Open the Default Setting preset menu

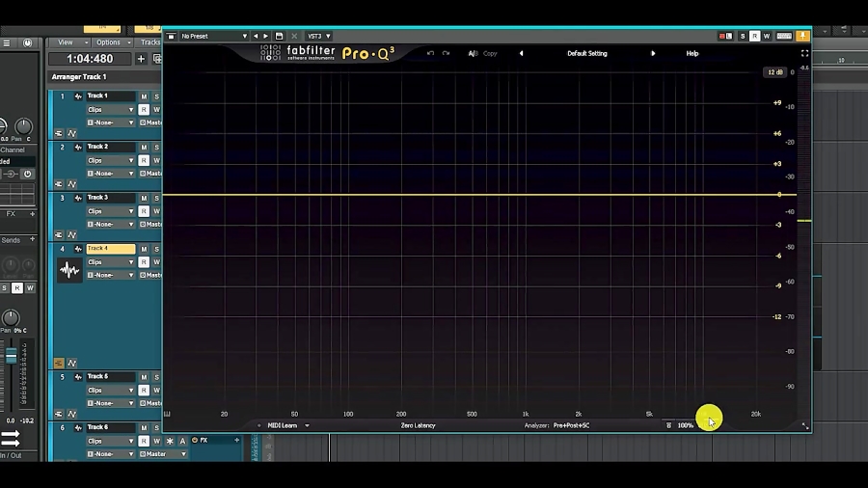point(586,54)
